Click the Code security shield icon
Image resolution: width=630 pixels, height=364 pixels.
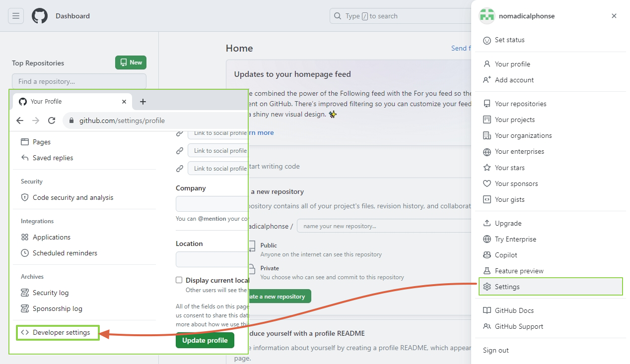click(25, 197)
